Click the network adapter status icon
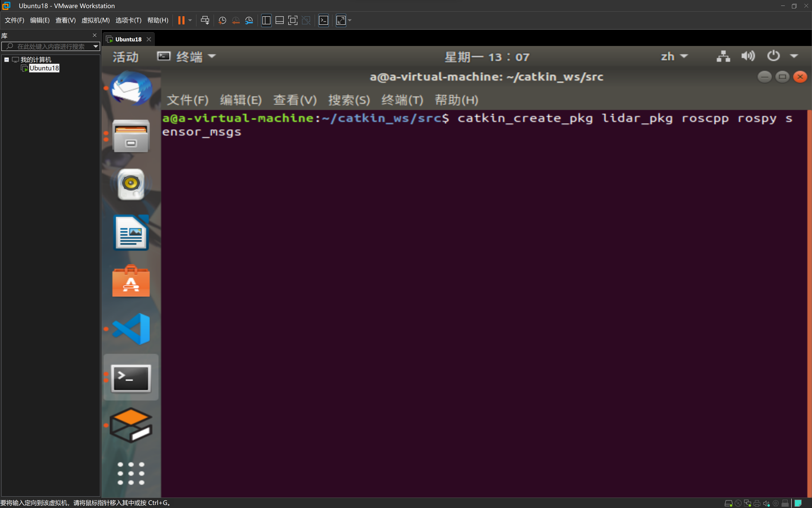The height and width of the screenshot is (508, 812). 747,503
